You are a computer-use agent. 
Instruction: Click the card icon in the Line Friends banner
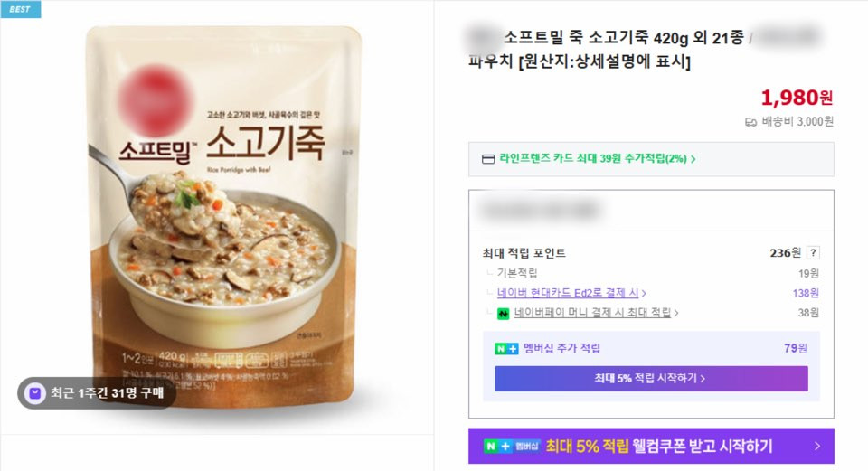point(488,159)
